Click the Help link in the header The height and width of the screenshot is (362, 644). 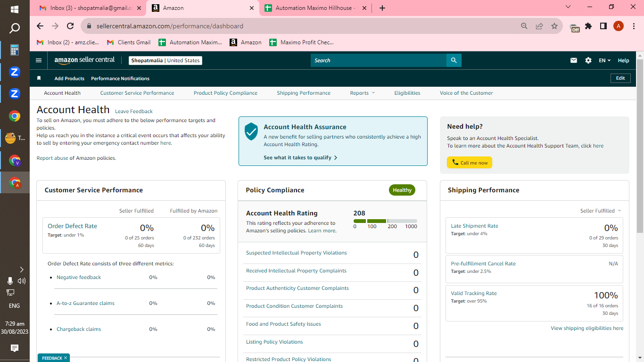click(623, 60)
